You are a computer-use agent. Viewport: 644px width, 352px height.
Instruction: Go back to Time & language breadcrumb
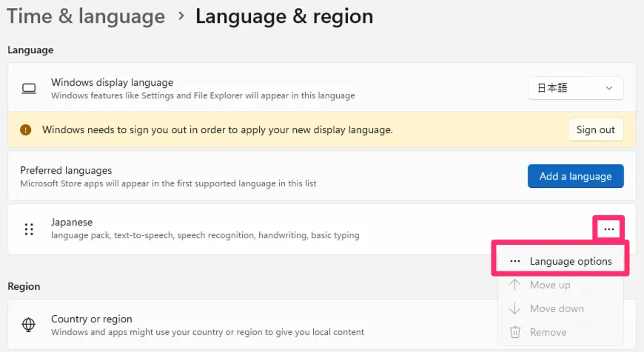pos(86,16)
